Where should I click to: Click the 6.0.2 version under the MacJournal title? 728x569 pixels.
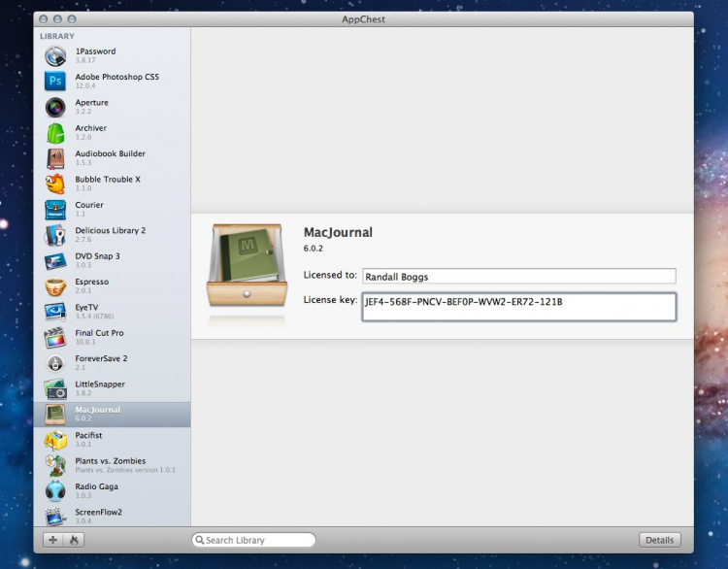(314, 248)
